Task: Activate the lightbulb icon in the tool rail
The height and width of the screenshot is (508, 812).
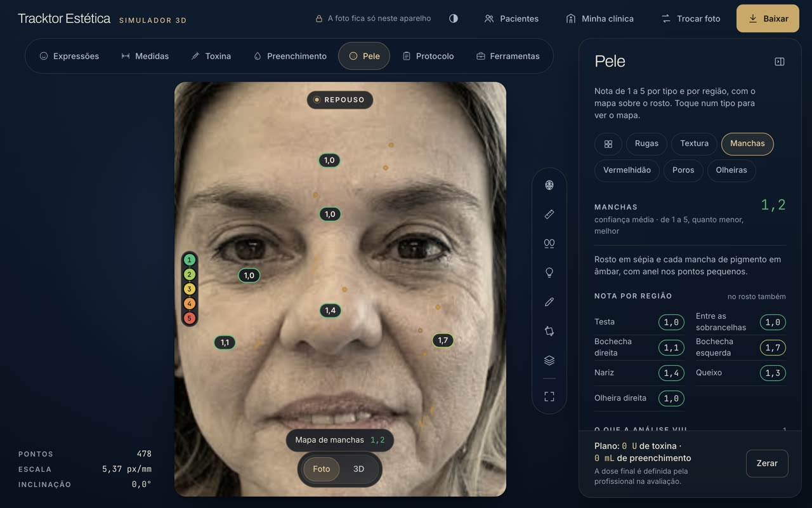Action: click(x=549, y=272)
